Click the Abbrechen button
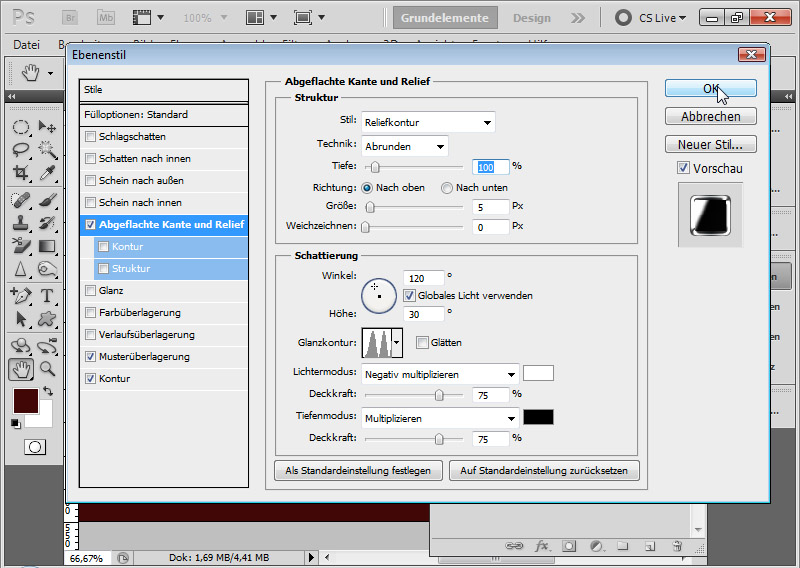 click(x=710, y=117)
